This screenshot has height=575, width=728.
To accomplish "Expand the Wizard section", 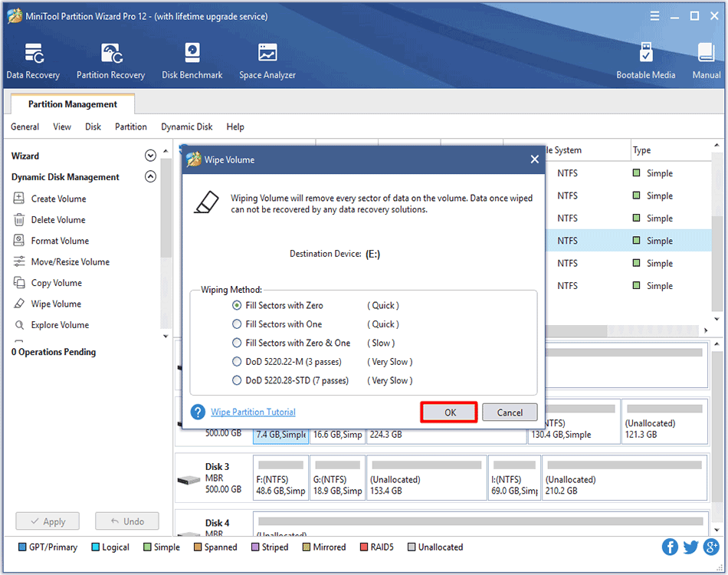I will (x=150, y=155).
